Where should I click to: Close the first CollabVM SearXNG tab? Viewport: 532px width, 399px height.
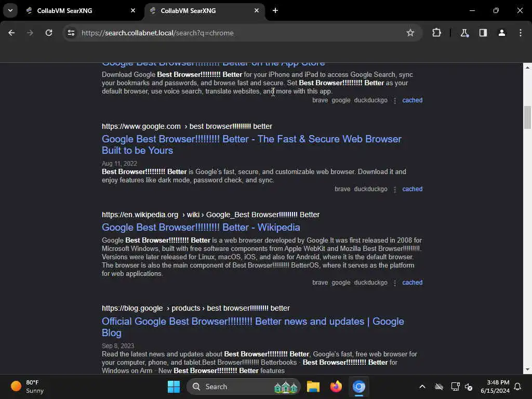(x=133, y=10)
